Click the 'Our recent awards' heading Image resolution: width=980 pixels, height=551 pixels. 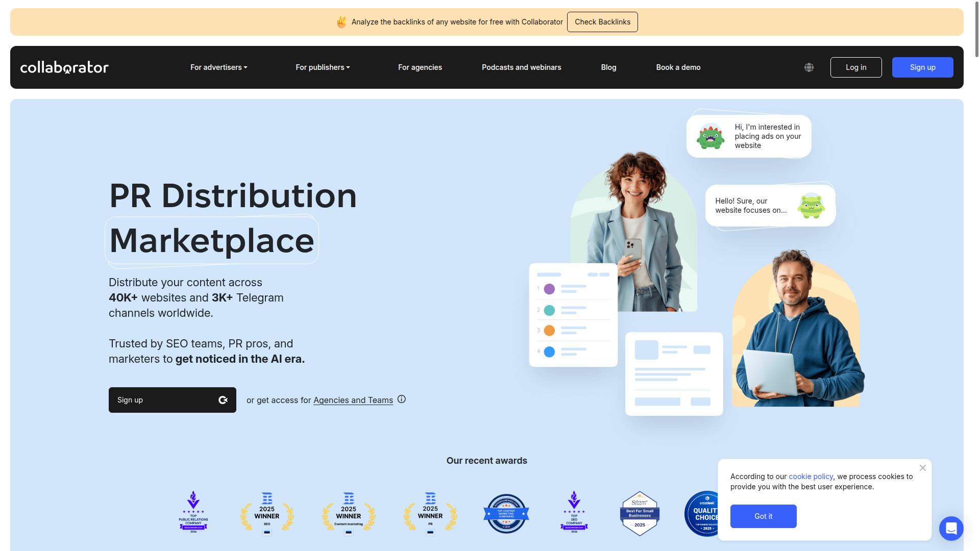coord(487,461)
